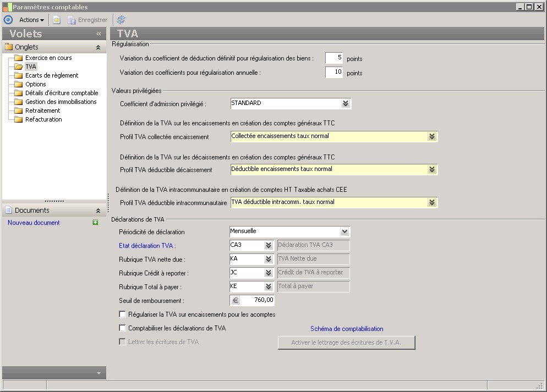The height and width of the screenshot is (392, 547).
Task: Click the Onglets folder icon
Action: (9, 47)
